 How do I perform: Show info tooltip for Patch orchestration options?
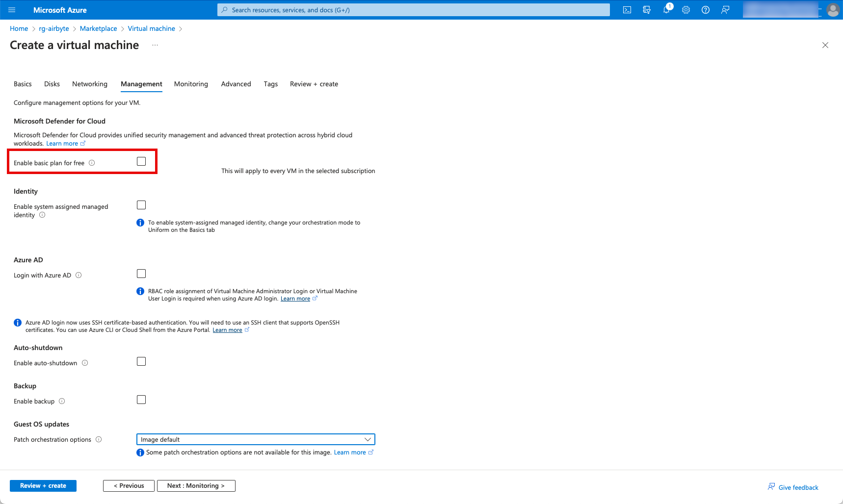coord(99,439)
